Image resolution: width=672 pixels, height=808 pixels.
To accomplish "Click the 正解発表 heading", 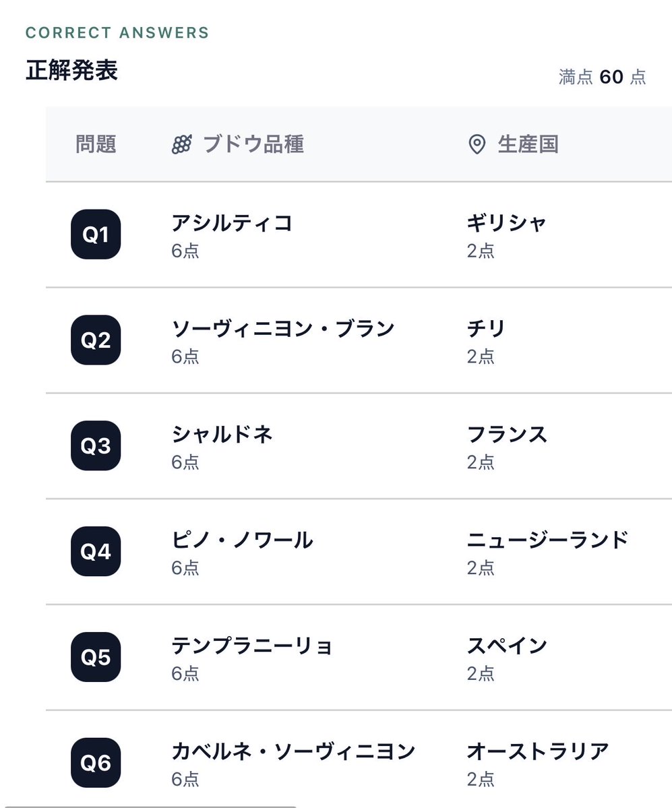I will (71, 70).
